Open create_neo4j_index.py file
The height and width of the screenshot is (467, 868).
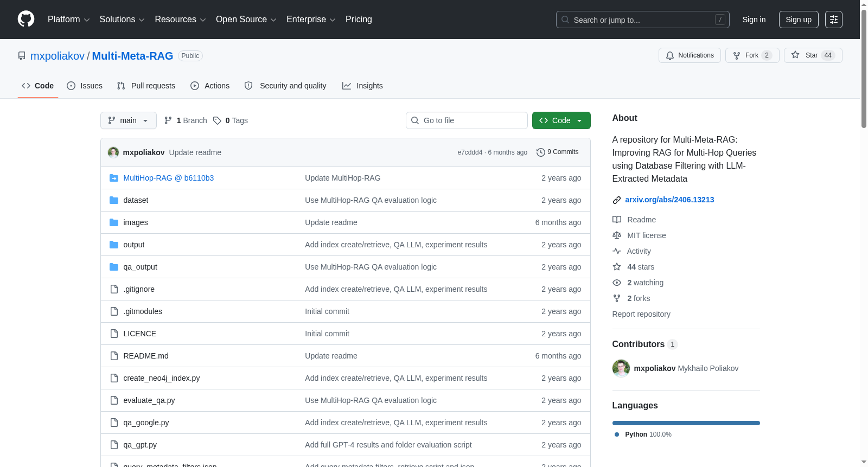[x=162, y=378]
